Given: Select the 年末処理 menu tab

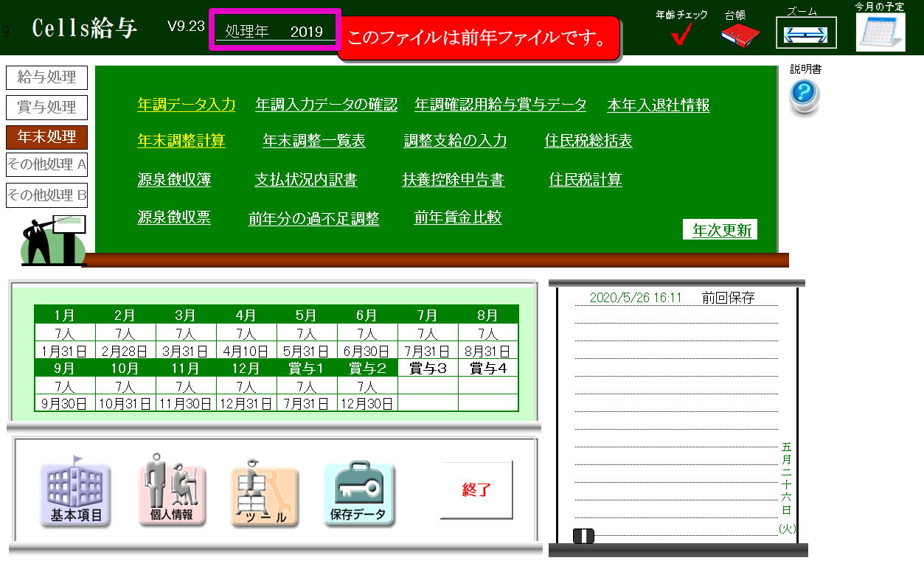Looking at the screenshot, I should tap(46, 136).
